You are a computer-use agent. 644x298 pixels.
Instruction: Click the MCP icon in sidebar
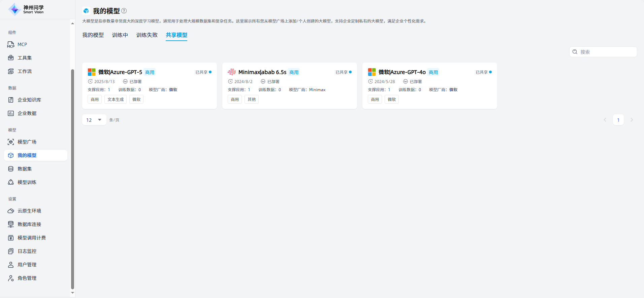click(11, 44)
